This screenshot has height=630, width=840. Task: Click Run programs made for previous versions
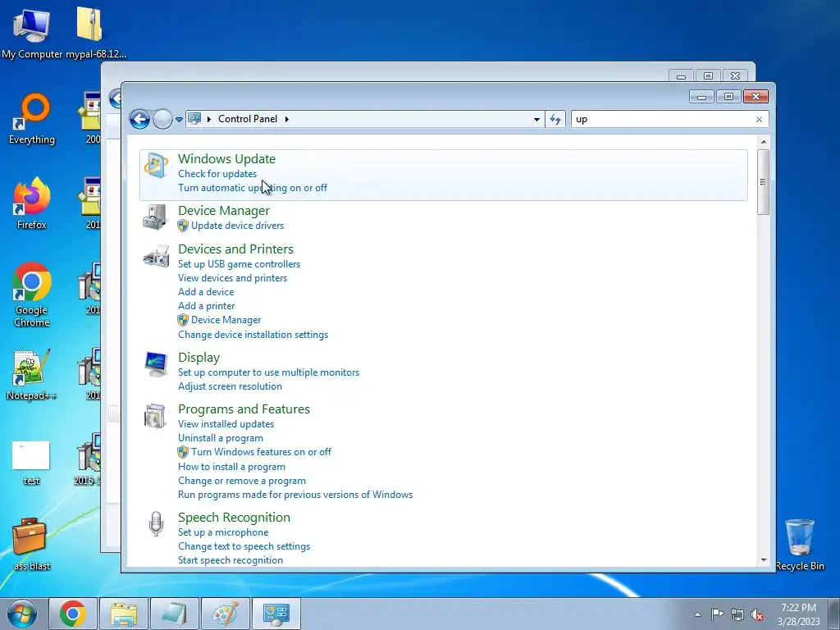pos(295,495)
